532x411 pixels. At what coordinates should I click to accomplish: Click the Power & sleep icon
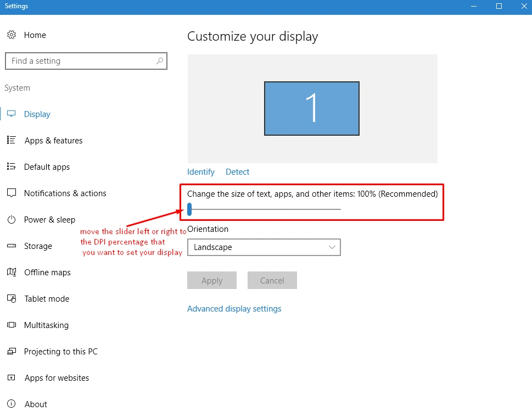tap(12, 219)
